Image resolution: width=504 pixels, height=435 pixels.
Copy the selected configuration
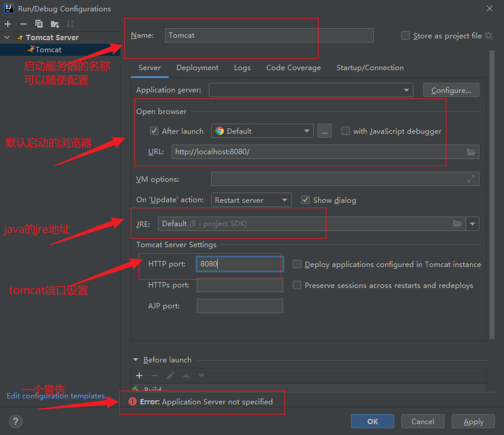(x=39, y=24)
